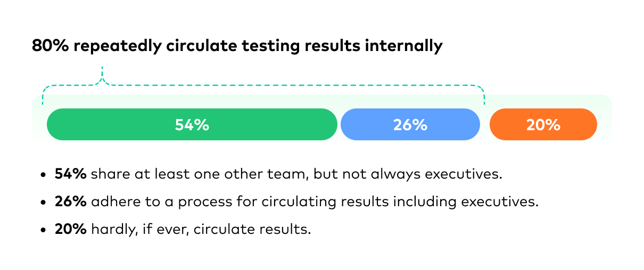Screen dimensions: 644x270
Task: Click the headline about 80% circulating results
Action: click(x=237, y=46)
